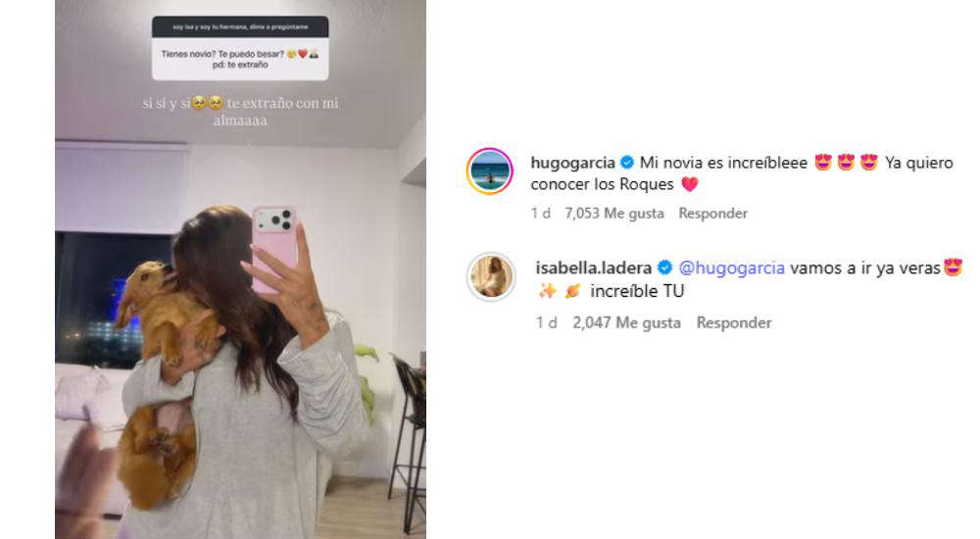980x539 pixels.
Task: Open hugogarcia's profile picture avatar
Action: click(x=490, y=171)
